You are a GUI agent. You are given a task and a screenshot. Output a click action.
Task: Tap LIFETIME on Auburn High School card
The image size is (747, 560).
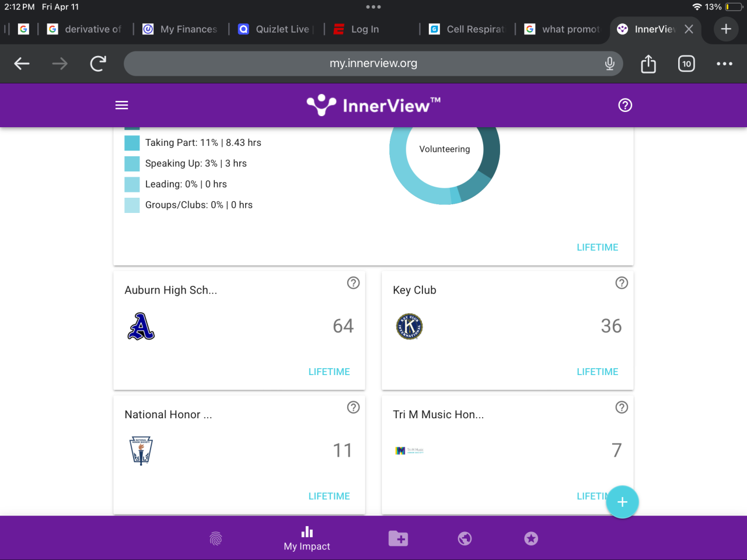coord(329,372)
